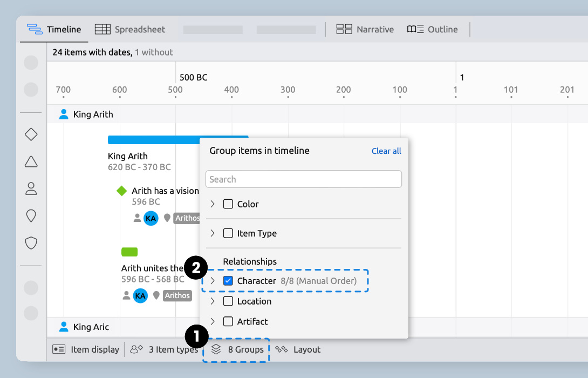The height and width of the screenshot is (378, 588).
Task: Uncheck the Character grouping checkbox
Action: point(228,281)
